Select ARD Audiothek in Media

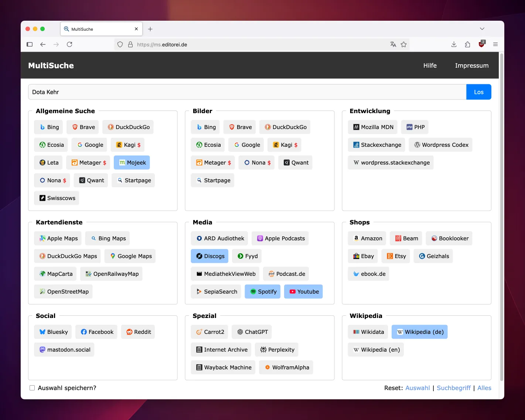(x=219, y=238)
